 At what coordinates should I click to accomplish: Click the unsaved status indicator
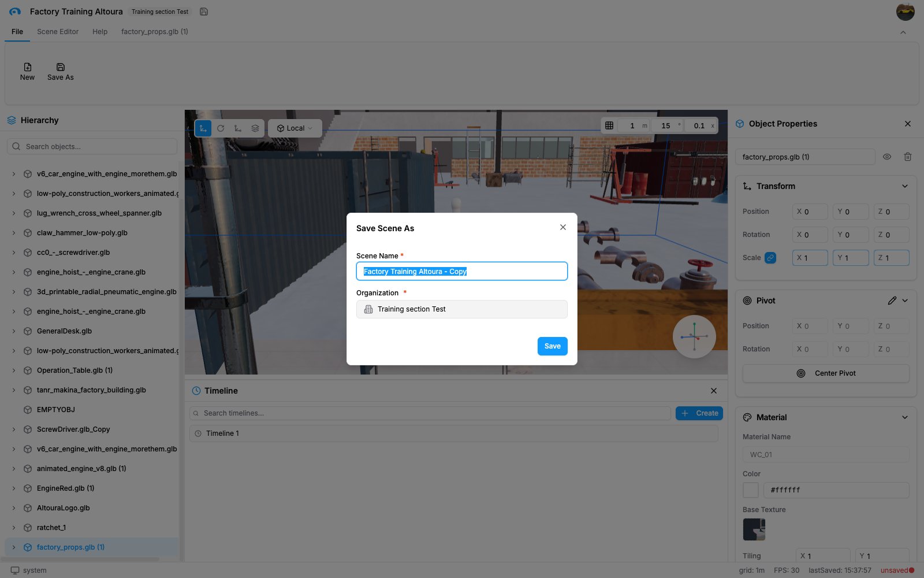click(897, 570)
